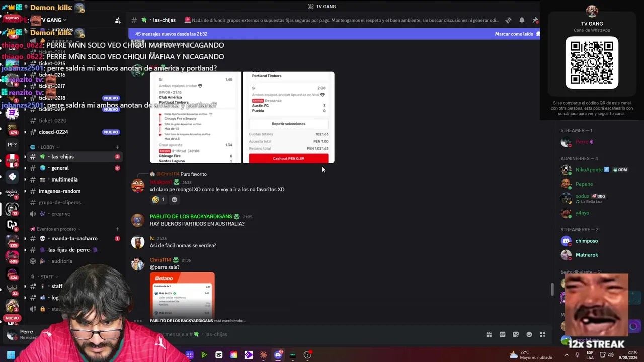
Task: Switch to the general channel
Action: (x=75, y=168)
